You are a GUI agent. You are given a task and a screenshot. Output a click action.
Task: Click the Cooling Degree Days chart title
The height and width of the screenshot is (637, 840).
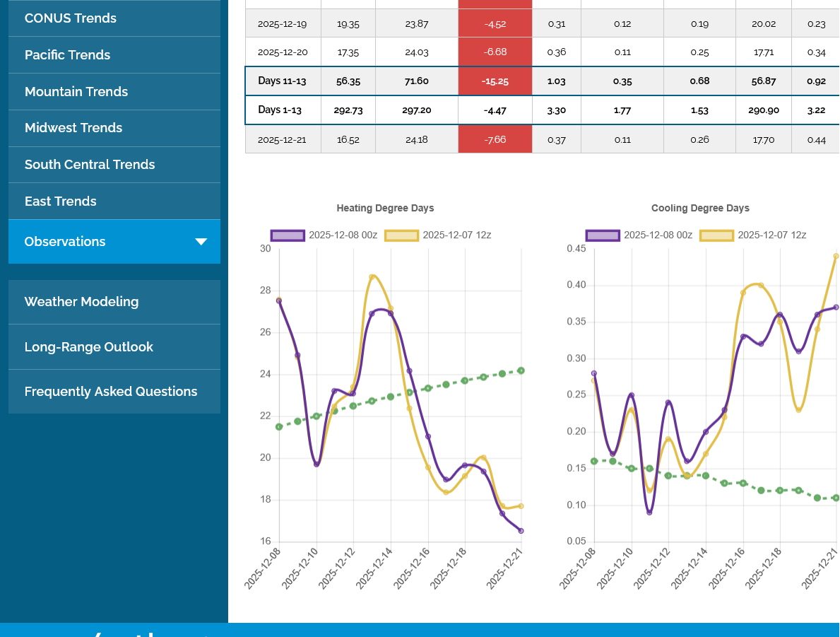(x=700, y=209)
